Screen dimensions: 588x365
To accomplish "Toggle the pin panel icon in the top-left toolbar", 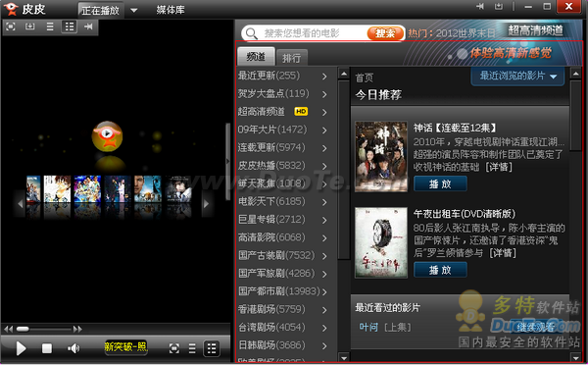I will click(x=88, y=26).
